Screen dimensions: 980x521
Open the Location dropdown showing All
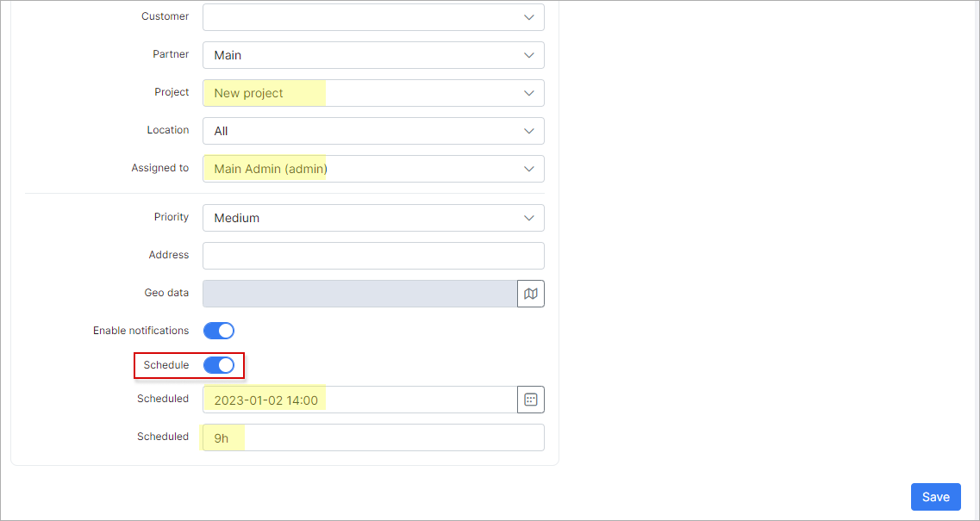point(373,130)
